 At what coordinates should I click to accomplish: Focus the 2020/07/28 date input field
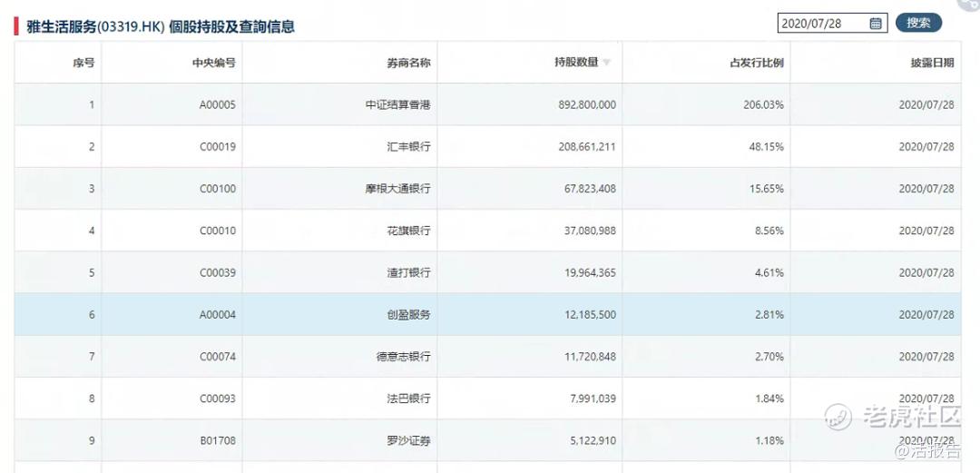[x=832, y=23]
